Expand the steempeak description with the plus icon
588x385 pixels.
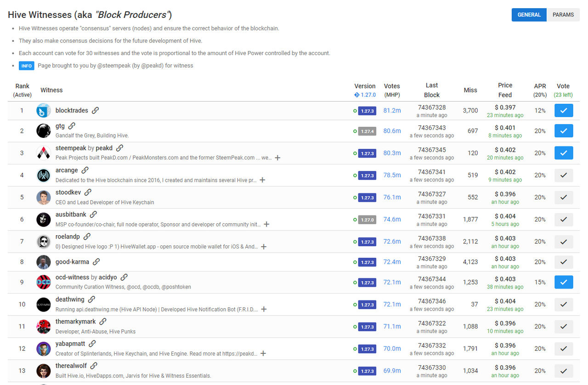277,158
